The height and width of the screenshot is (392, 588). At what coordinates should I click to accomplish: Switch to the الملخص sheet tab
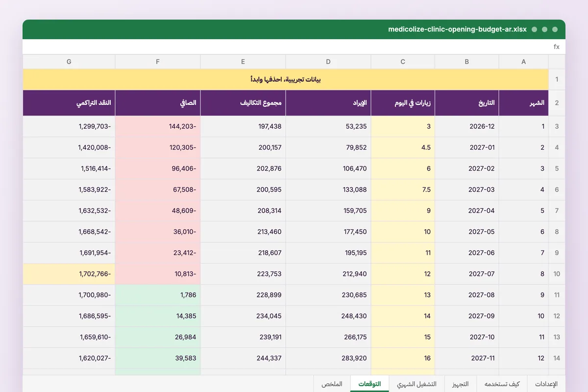tap(332, 384)
